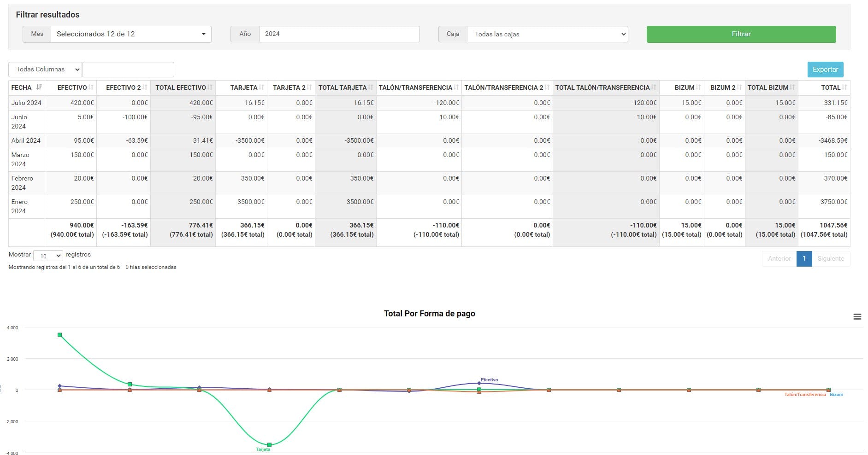Click the Año input showing 2024
868x455 pixels.
point(339,34)
